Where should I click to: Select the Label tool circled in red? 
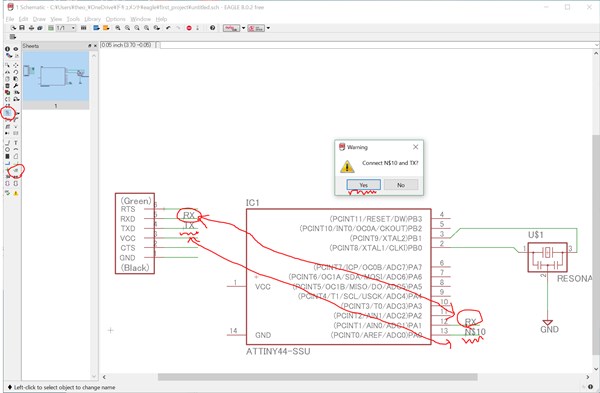16,170
